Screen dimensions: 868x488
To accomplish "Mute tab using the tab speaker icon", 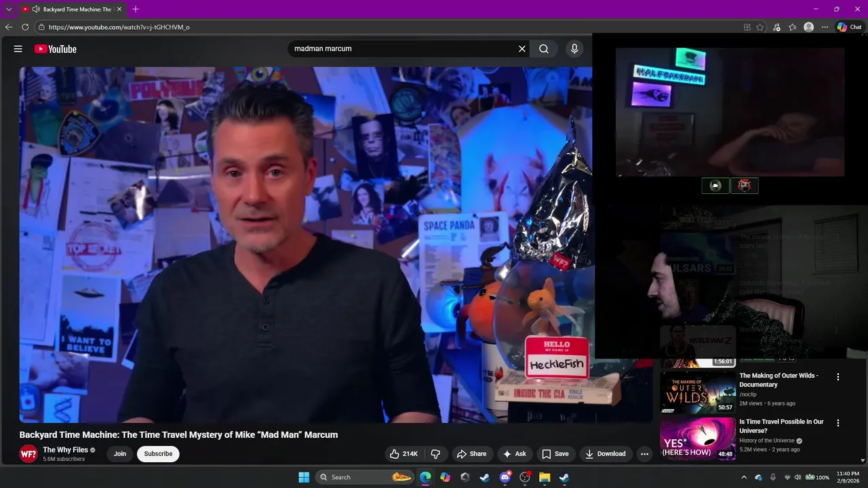I will point(35,9).
